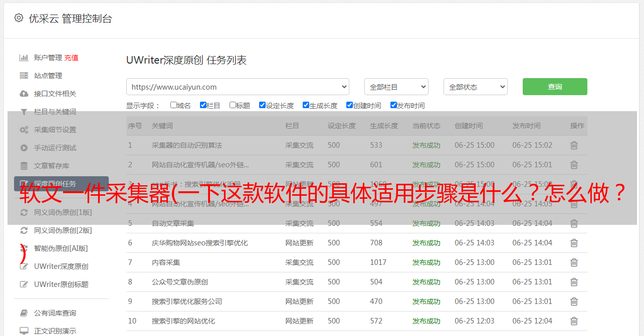Click the refresh icon for 同义词伪原创[1版]
Screen dimensions: 644x336
24,212
